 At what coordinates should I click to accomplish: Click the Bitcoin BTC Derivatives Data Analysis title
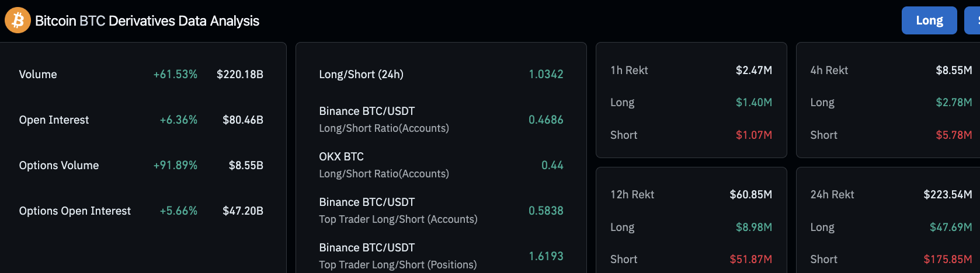147,21
